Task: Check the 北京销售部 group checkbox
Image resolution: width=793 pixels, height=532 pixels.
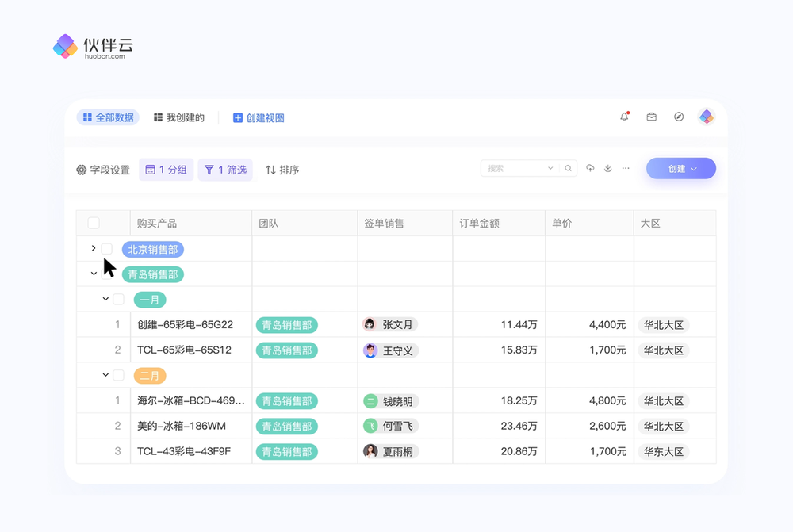Action: (x=107, y=249)
